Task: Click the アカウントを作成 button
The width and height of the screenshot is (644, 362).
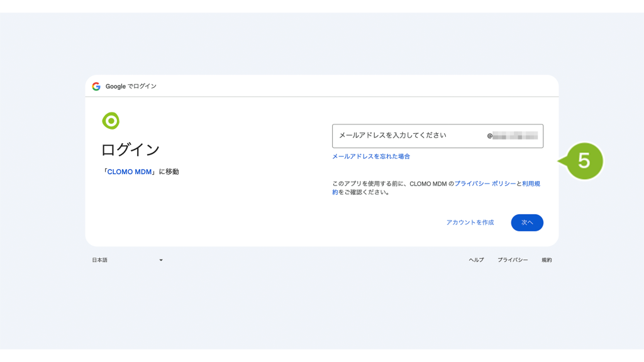Action: tap(470, 222)
